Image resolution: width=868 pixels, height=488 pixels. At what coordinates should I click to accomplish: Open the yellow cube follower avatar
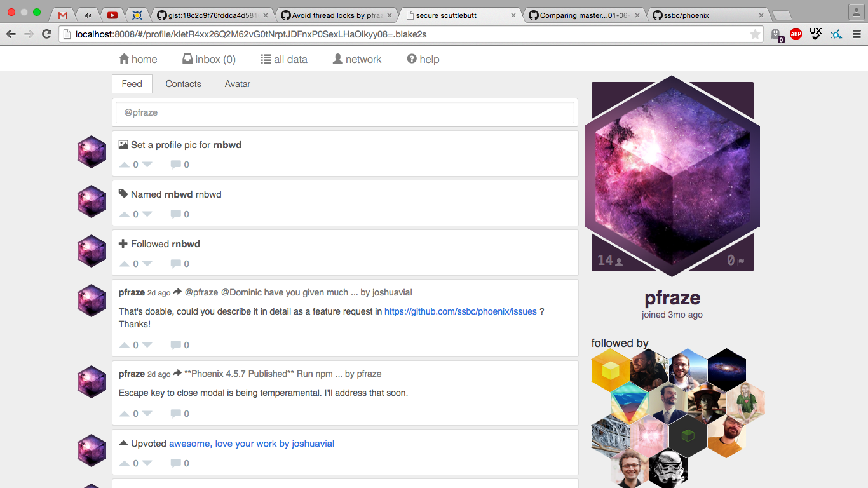(x=611, y=370)
